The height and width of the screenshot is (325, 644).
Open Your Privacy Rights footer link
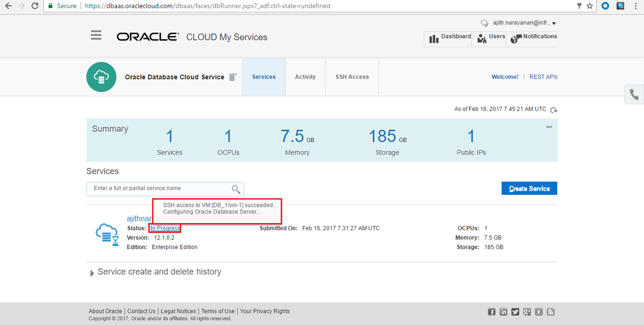pos(265,311)
